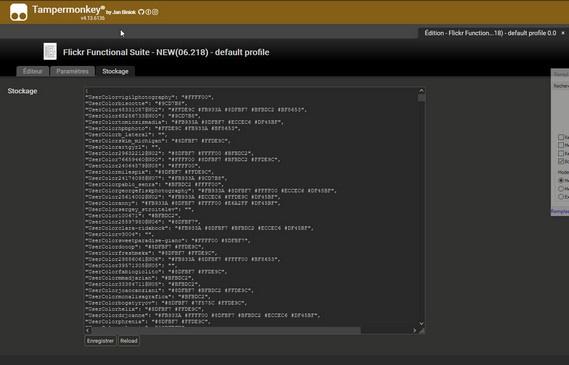
Task: Select the second radio button in side panel
Action: tap(561, 188)
